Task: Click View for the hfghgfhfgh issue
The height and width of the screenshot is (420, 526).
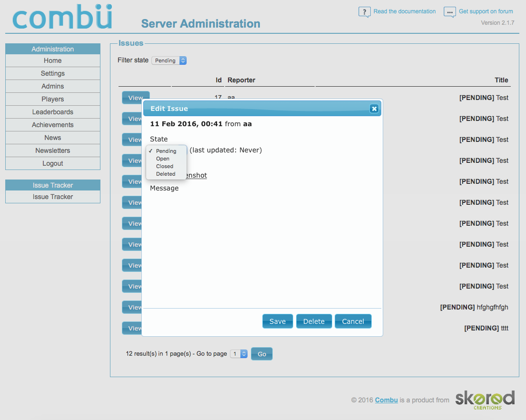Action: [132, 307]
